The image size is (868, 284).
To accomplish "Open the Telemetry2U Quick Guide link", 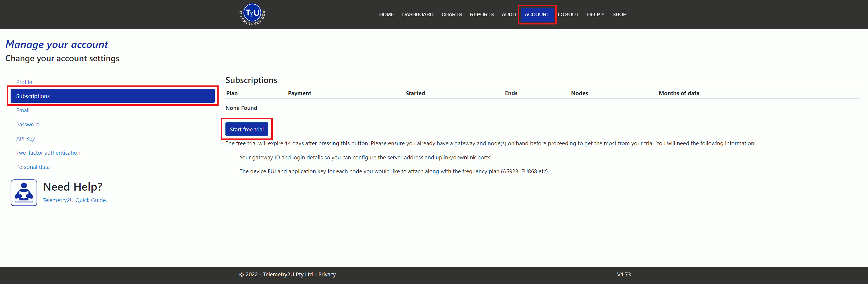I will click(x=75, y=200).
